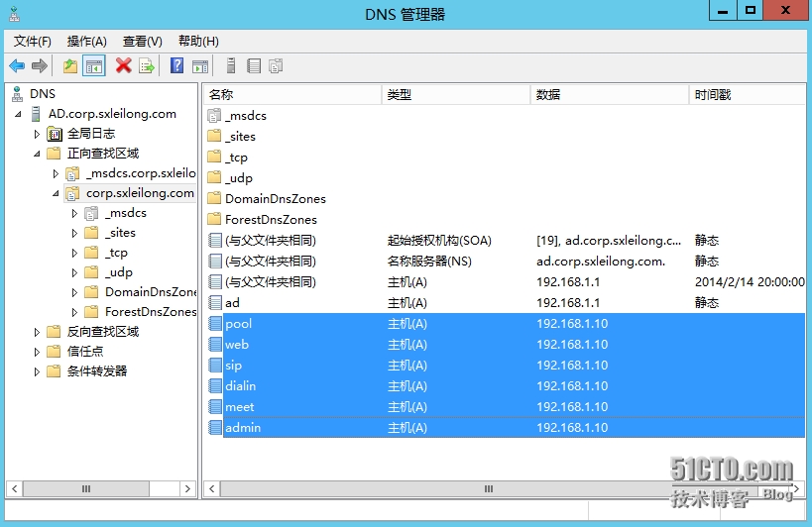812x527 pixels.
Task: Sort by the 数据 column header
Action: (x=610, y=95)
